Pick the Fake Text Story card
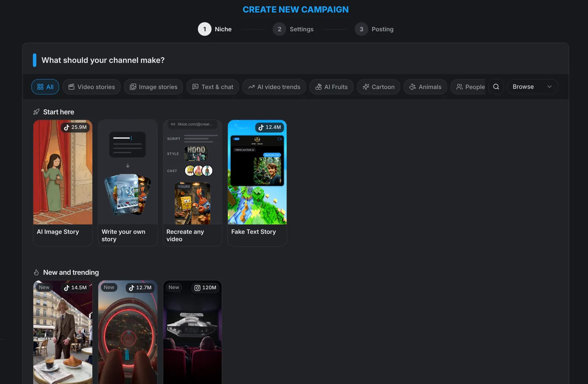Image resolution: width=588 pixels, height=384 pixels. click(x=257, y=183)
